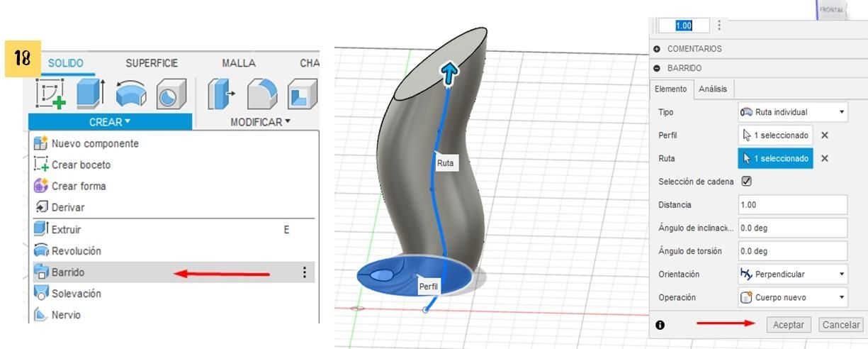Open the Elemento tab
The image size is (868, 349).
[x=670, y=89]
